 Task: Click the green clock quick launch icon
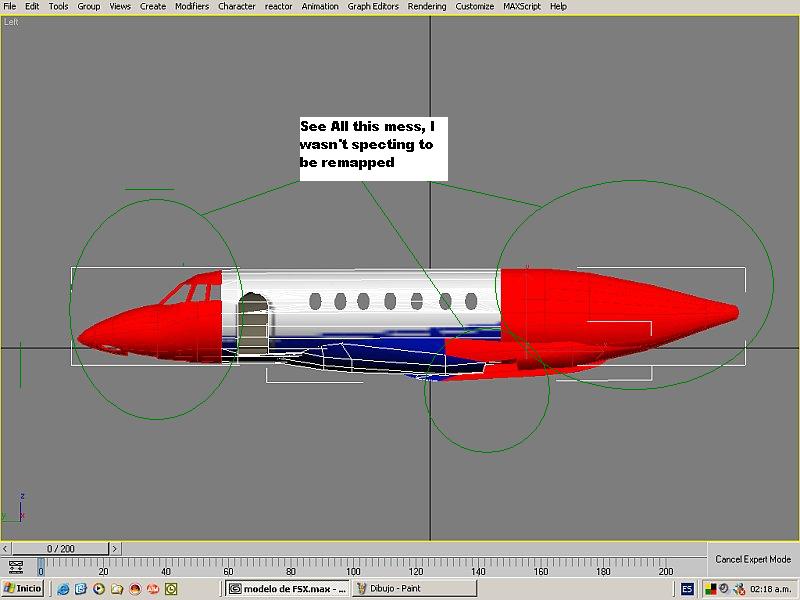(171, 589)
